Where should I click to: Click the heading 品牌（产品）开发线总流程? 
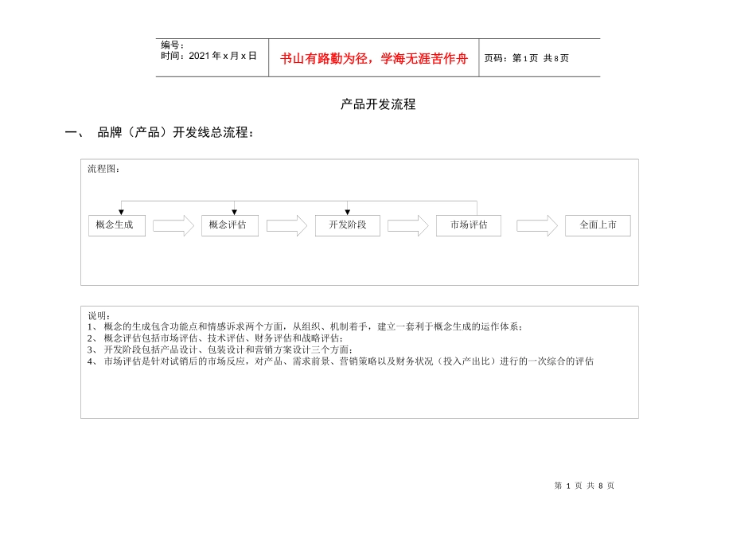[176, 132]
